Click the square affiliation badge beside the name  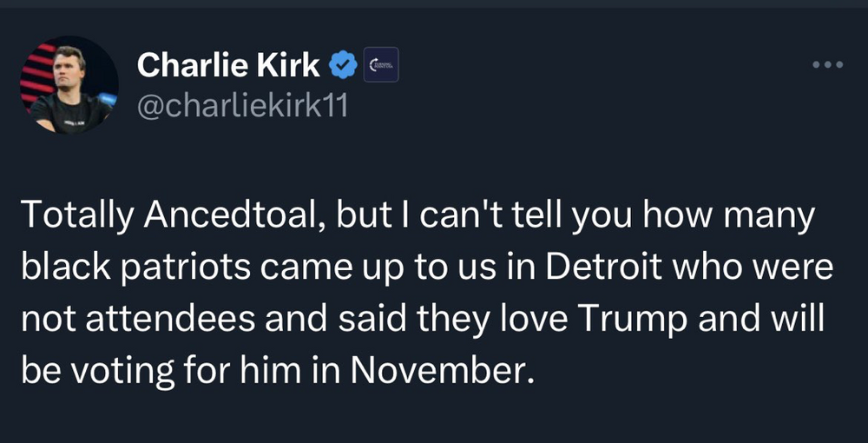coord(380,64)
